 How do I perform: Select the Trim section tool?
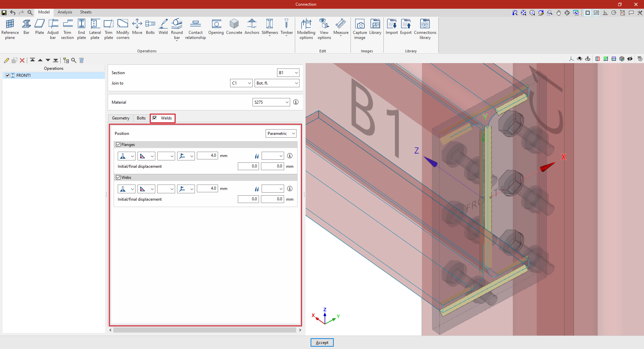67,29
